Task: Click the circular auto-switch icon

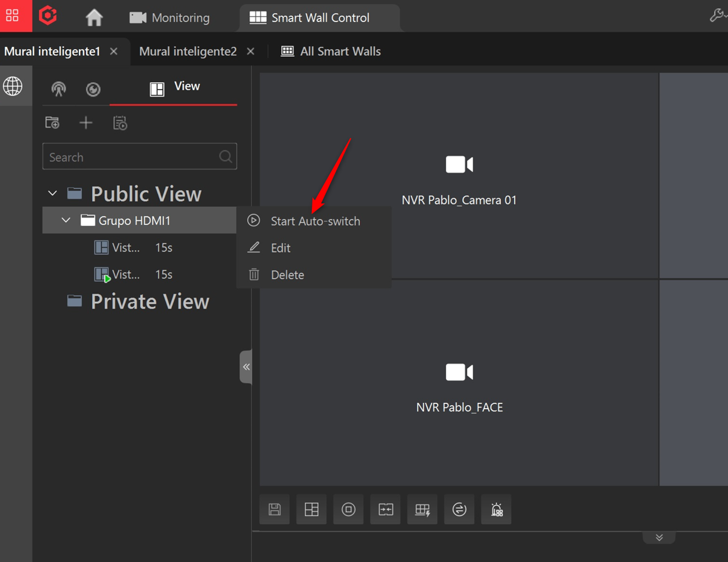Action: point(459,509)
